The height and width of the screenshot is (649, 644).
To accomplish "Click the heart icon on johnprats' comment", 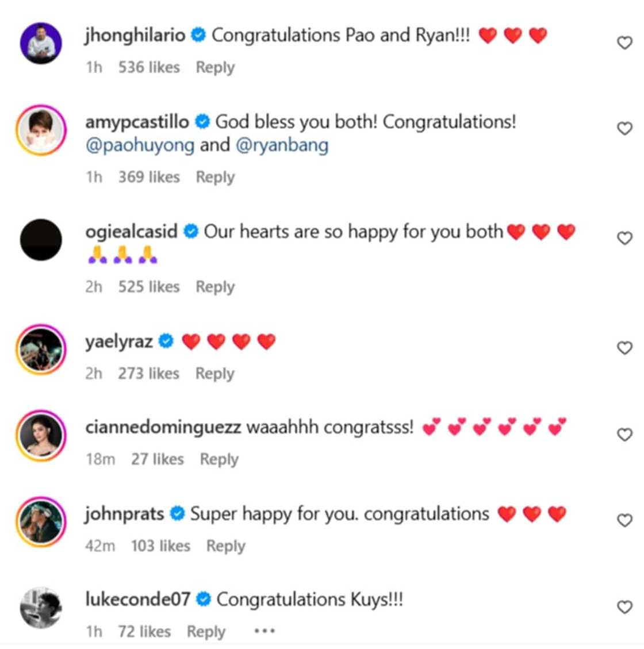I will pyautogui.click(x=624, y=520).
